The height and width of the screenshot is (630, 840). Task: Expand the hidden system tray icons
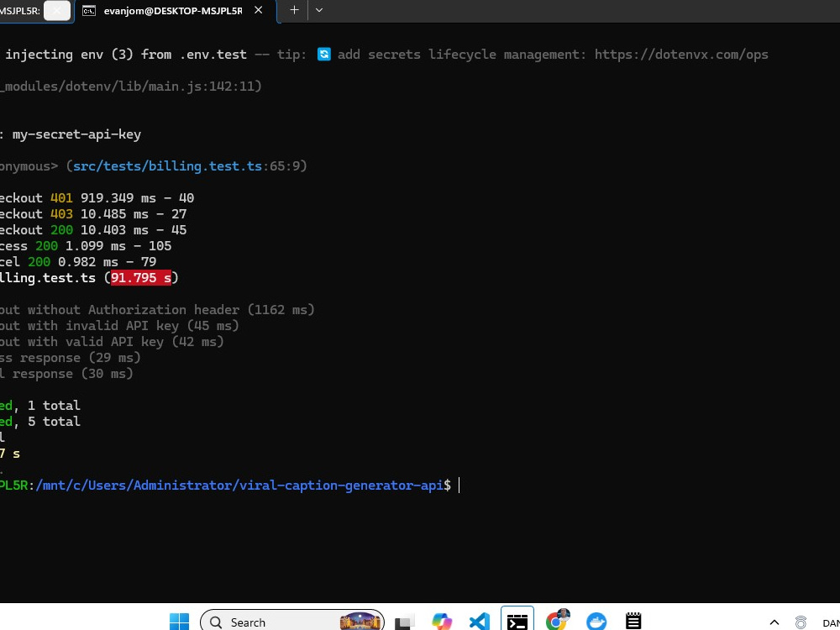point(774,622)
